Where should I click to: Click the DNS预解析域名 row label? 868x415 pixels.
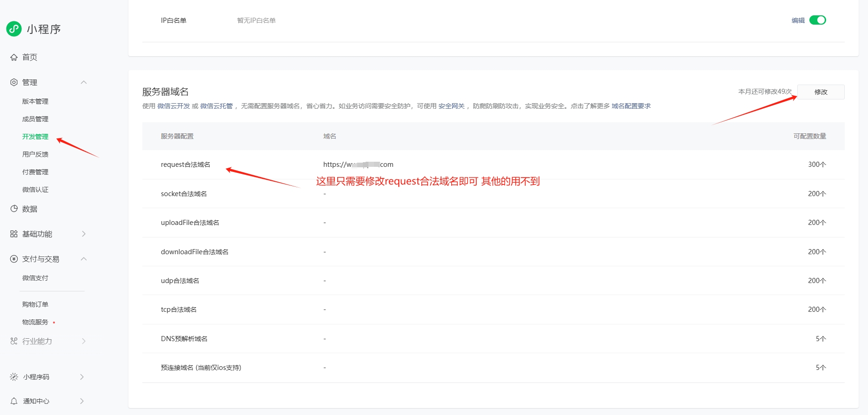[x=184, y=339]
